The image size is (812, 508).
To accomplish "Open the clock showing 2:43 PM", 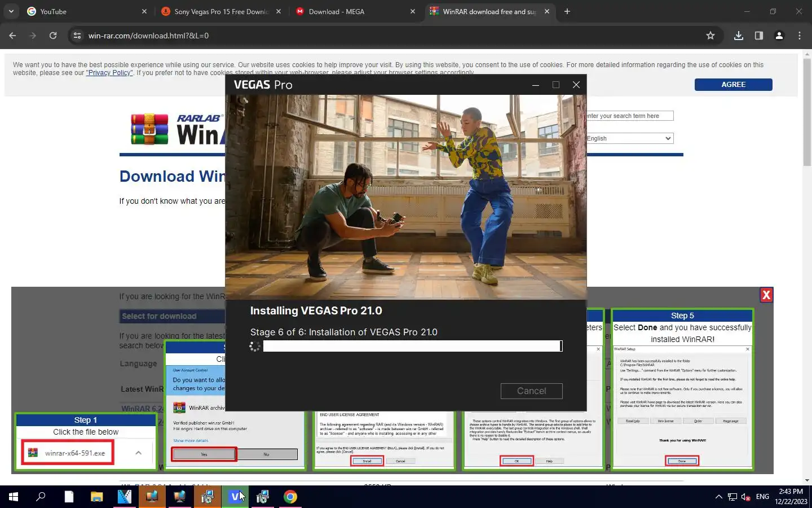I will (791, 497).
